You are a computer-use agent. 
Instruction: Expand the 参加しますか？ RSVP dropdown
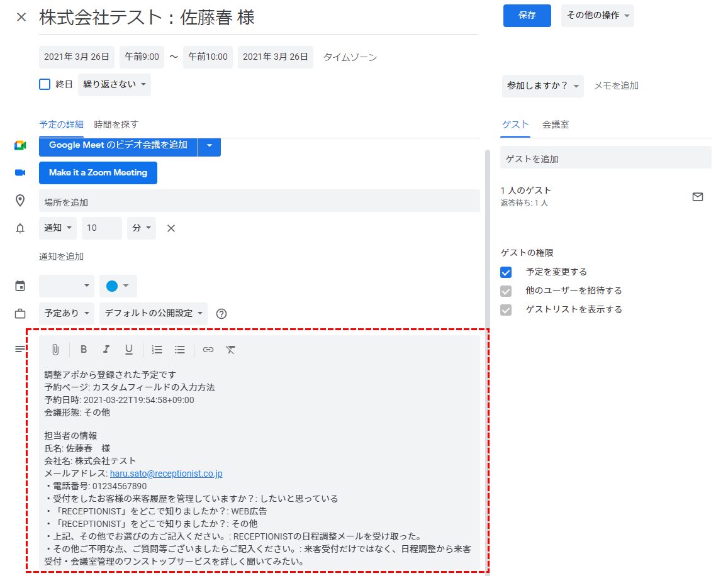point(542,86)
